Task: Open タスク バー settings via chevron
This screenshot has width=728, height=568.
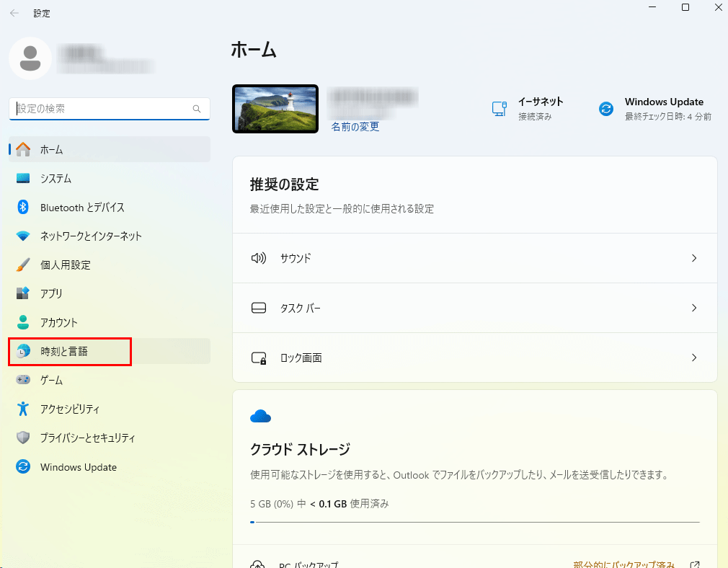Action: 693,308
